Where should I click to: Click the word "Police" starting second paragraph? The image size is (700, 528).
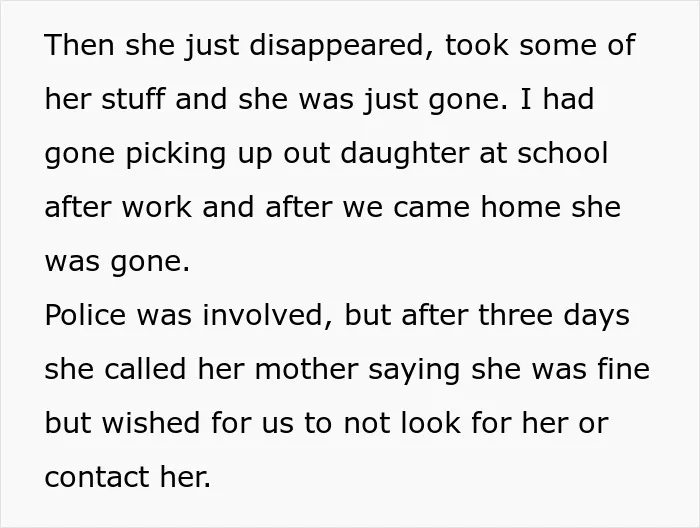85,315
